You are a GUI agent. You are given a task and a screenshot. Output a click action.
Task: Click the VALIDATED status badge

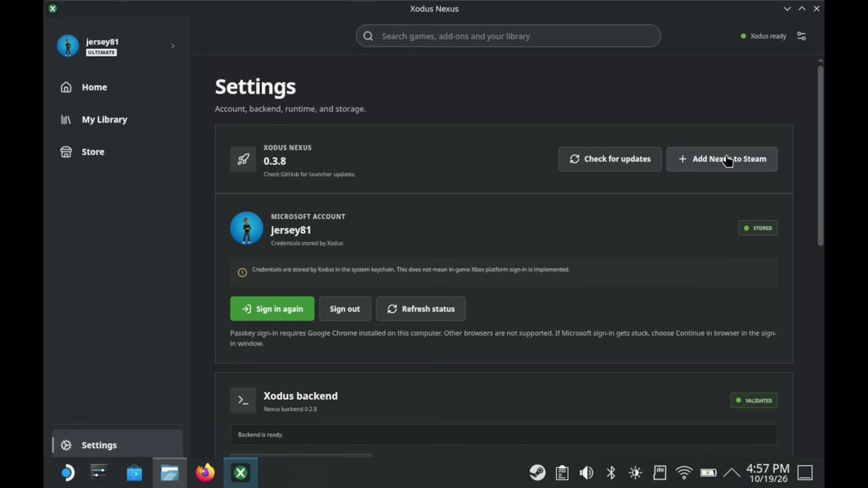coord(753,401)
